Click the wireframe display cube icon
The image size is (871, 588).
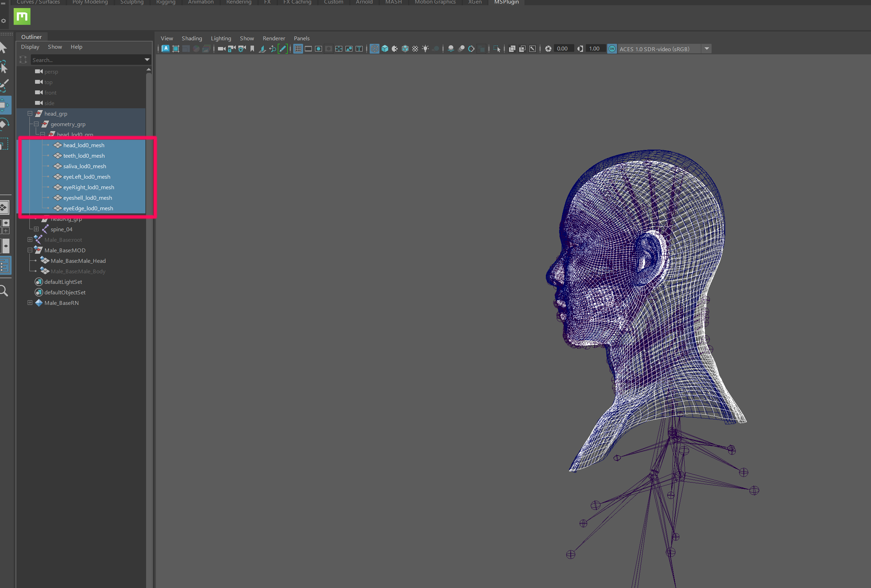point(374,49)
